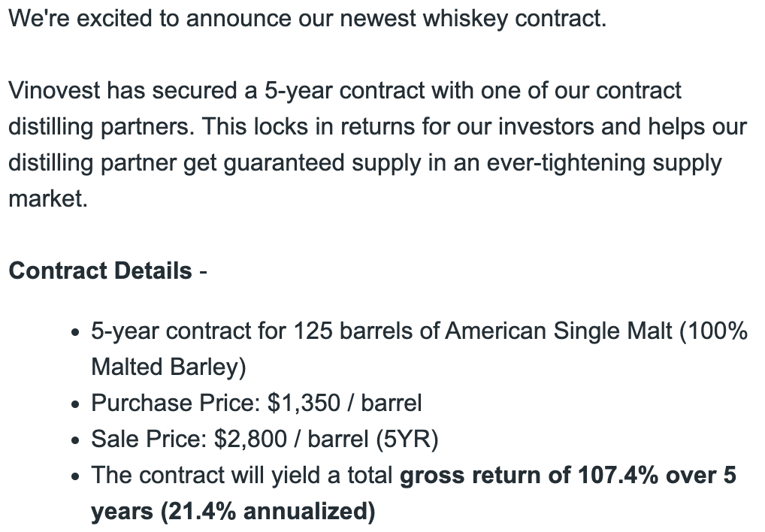Click the phrase "ever-tightening supply"
The height and width of the screenshot is (532, 765).
(604, 163)
